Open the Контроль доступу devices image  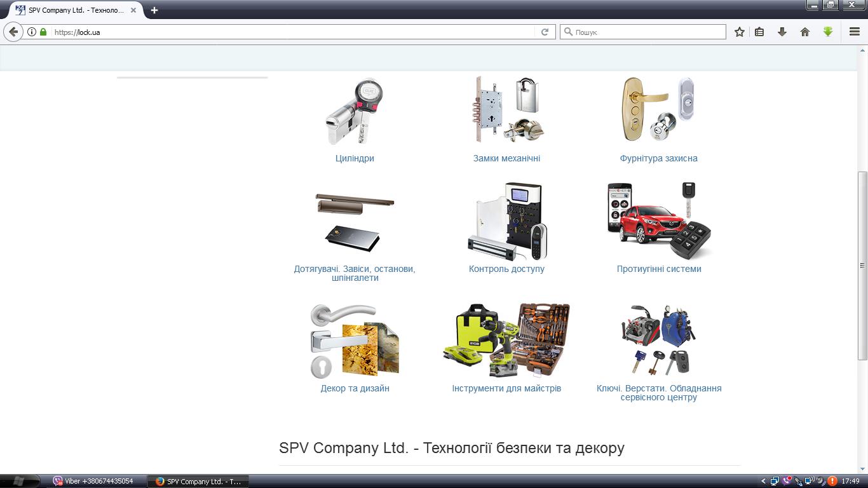(x=506, y=220)
